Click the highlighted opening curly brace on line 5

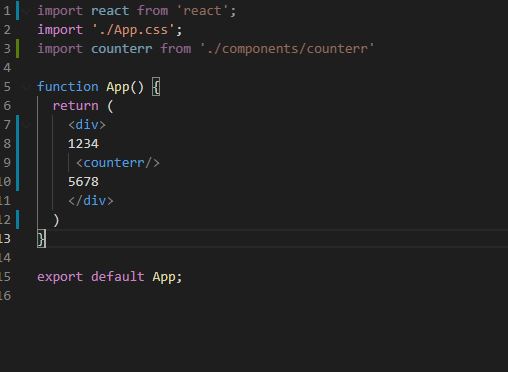pyautogui.click(x=156, y=87)
